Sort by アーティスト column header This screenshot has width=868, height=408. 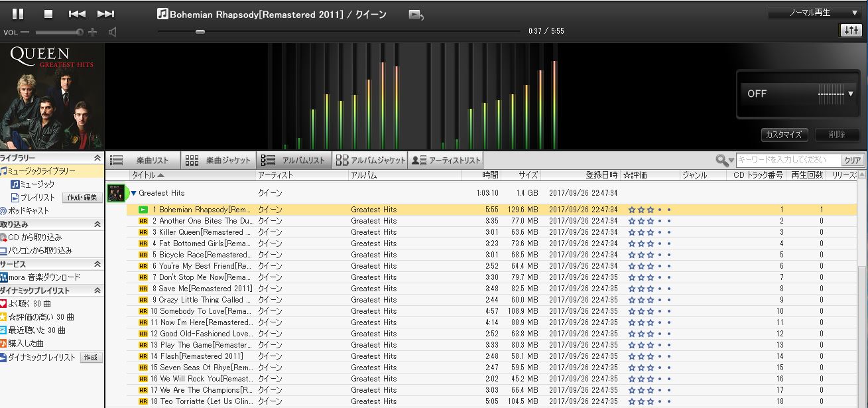pos(302,175)
